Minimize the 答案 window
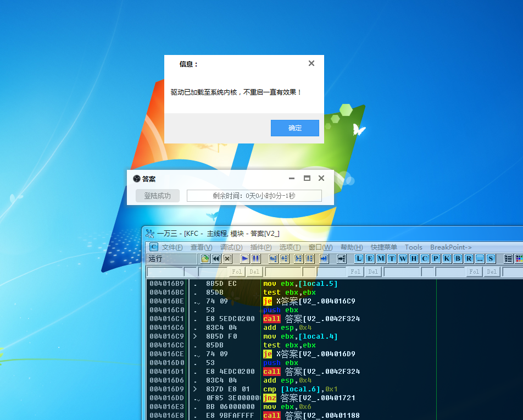The height and width of the screenshot is (420, 523). click(292, 178)
